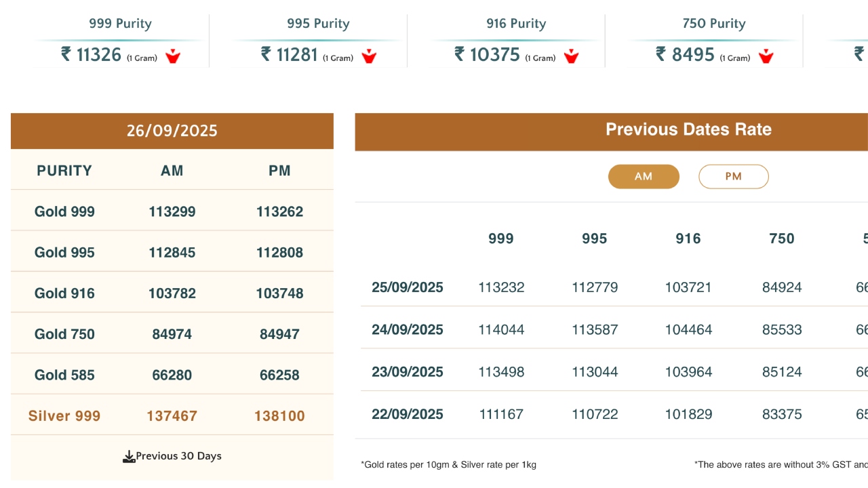The image size is (868, 488).
Task: Click the 25/09/2025 date row
Action: pyautogui.click(x=408, y=287)
